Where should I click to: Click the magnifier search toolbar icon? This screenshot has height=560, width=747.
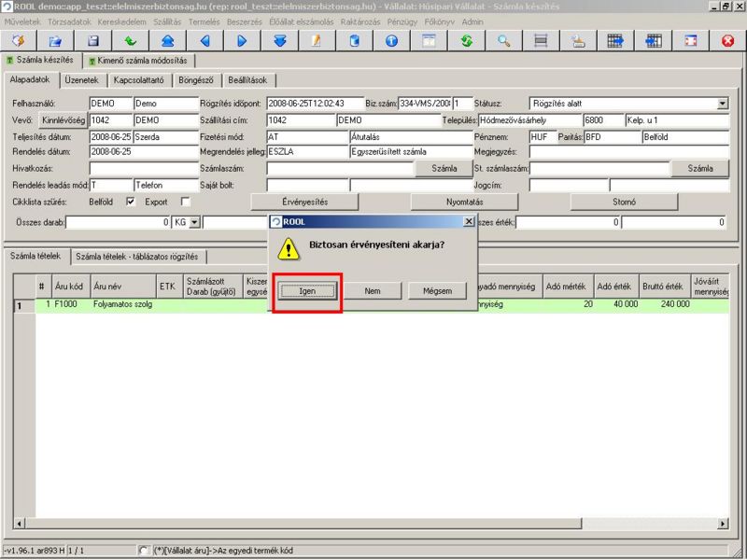pos(503,41)
